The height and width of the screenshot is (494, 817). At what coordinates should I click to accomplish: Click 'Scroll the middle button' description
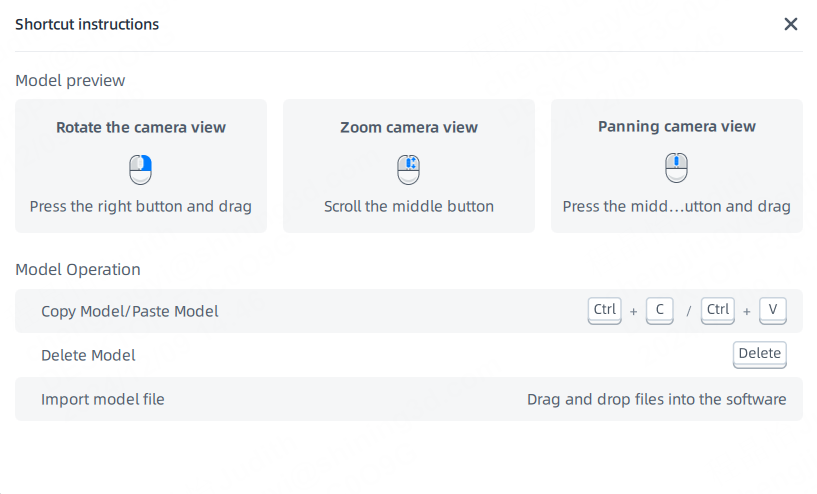coord(408,206)
